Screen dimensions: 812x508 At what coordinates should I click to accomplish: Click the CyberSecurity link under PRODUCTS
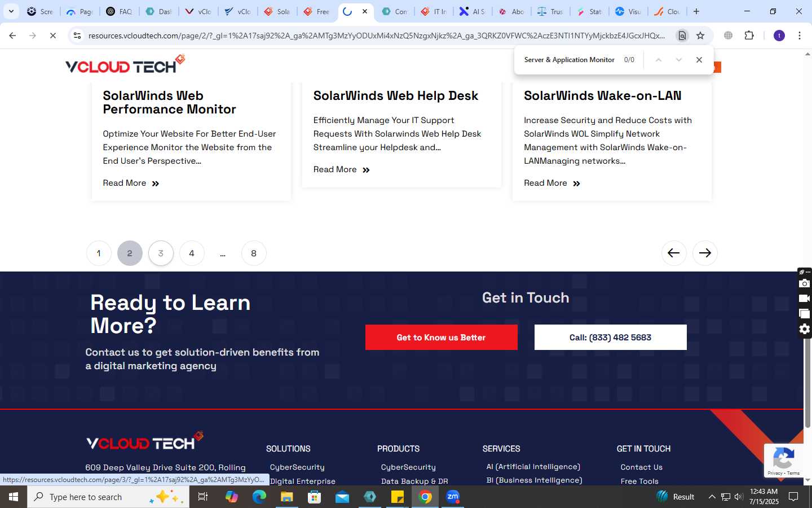click(x=408, y=467)
